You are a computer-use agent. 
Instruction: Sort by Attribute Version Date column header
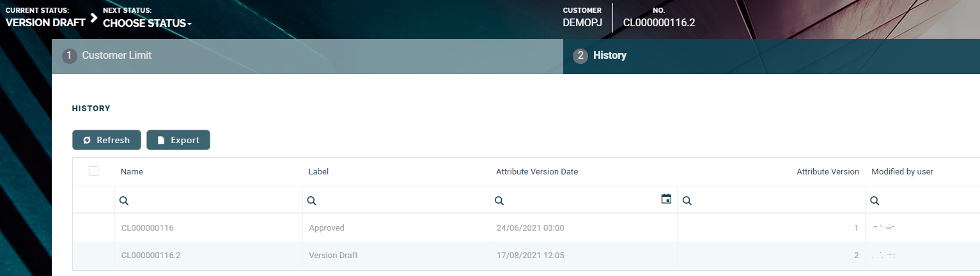point(537,172)
